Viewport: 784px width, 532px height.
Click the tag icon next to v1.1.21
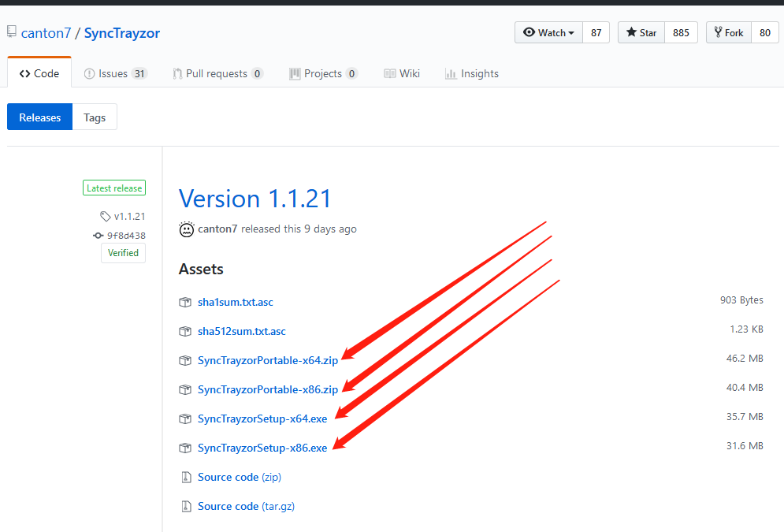[105, 217]
